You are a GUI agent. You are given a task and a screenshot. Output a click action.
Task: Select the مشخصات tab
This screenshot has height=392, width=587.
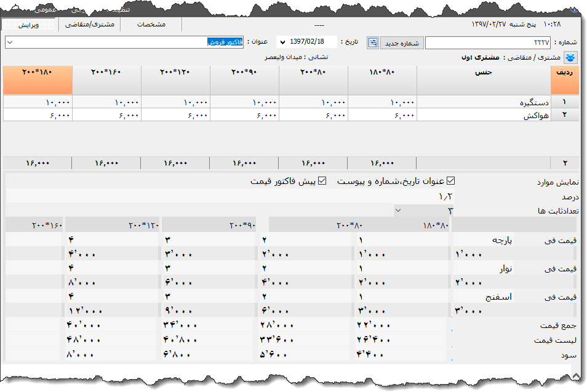151,25
